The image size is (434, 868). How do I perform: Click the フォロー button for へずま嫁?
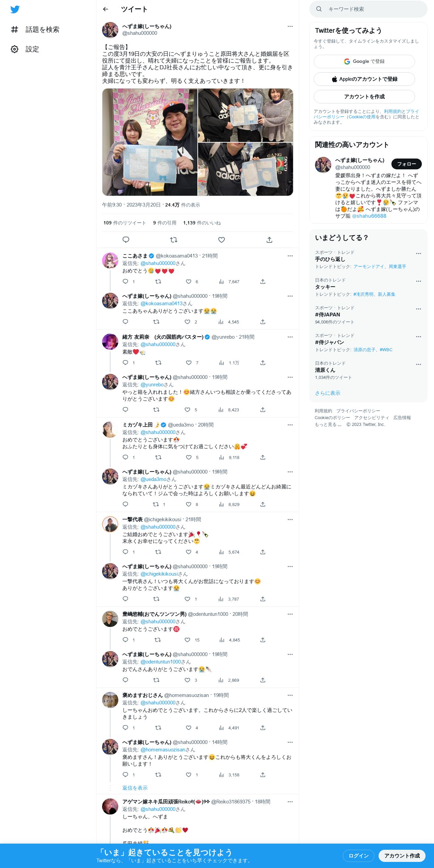[406, 164]
